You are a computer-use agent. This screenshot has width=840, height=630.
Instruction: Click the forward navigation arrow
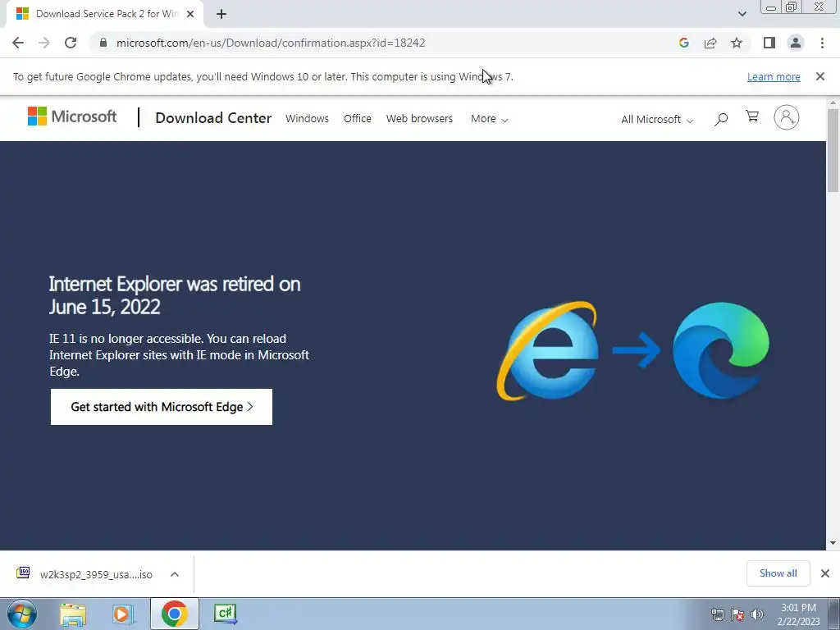click(44, 43)
